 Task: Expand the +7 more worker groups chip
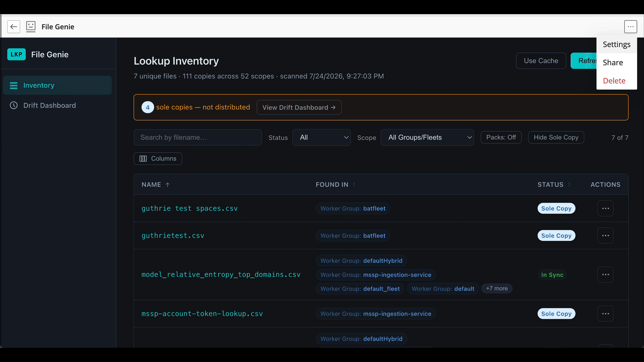(x=497, y=289)
